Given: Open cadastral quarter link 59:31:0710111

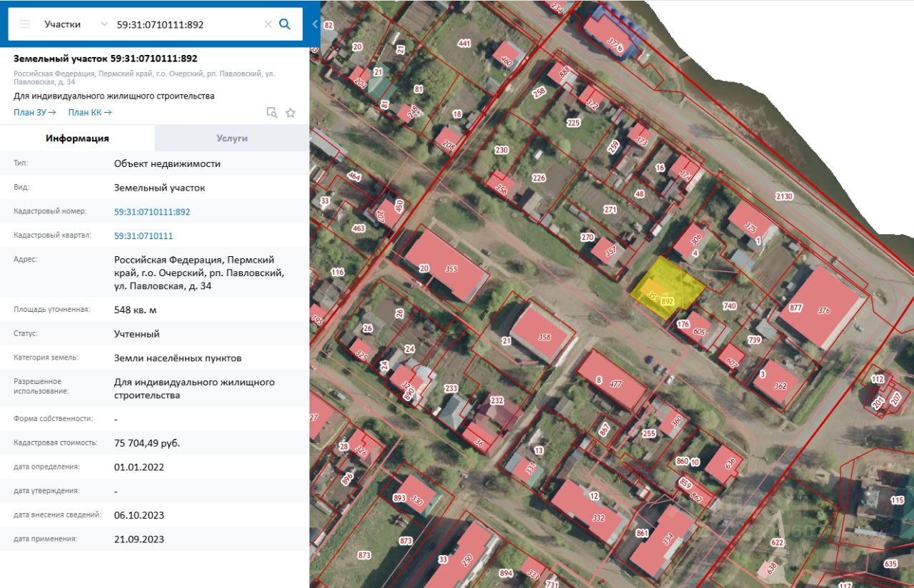Looking at the screenshot, I should [x=144, y=236].
